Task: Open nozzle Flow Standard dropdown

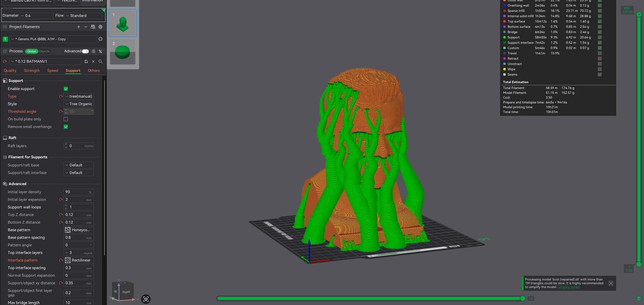Action: 84,16
